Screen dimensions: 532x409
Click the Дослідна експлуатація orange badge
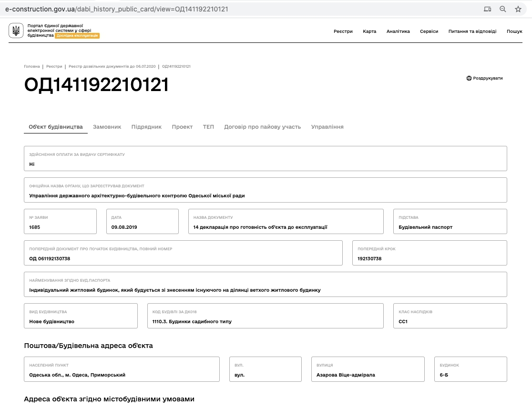click(x=77, y=36)
